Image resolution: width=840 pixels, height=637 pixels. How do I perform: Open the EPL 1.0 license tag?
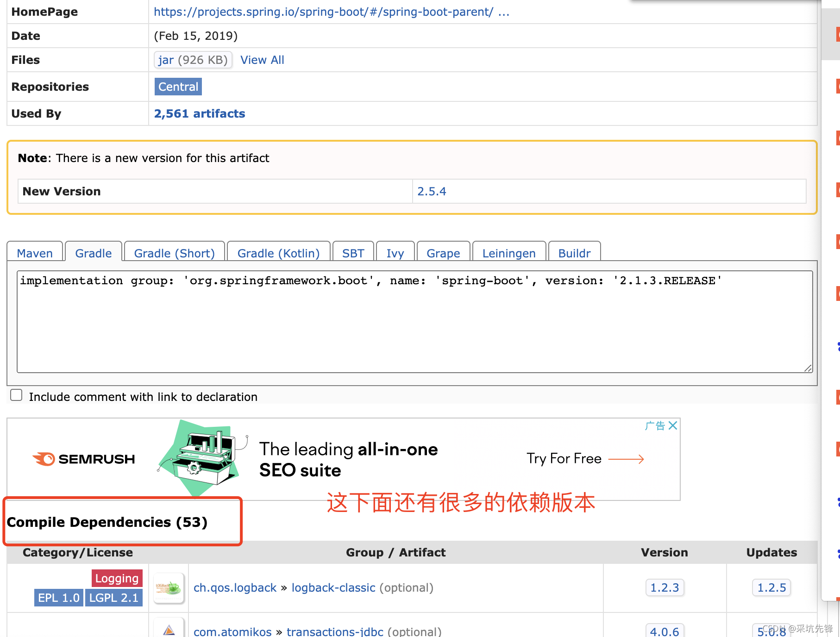tap(59, 598)
